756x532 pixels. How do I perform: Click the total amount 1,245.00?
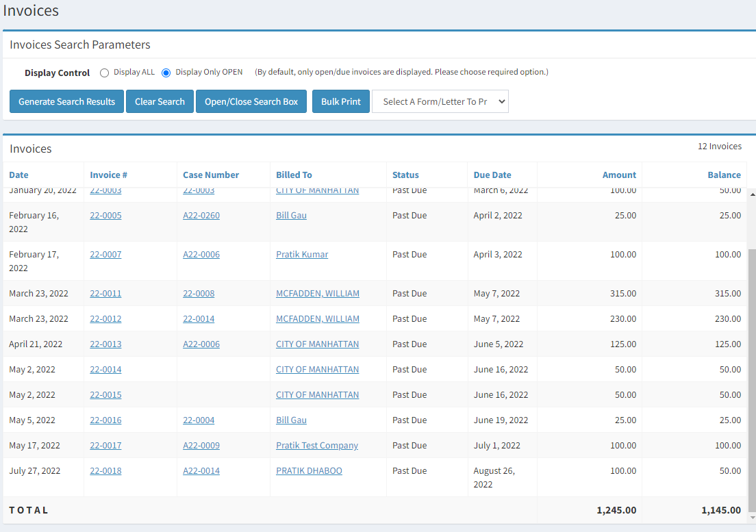click(x=616, y=510)
